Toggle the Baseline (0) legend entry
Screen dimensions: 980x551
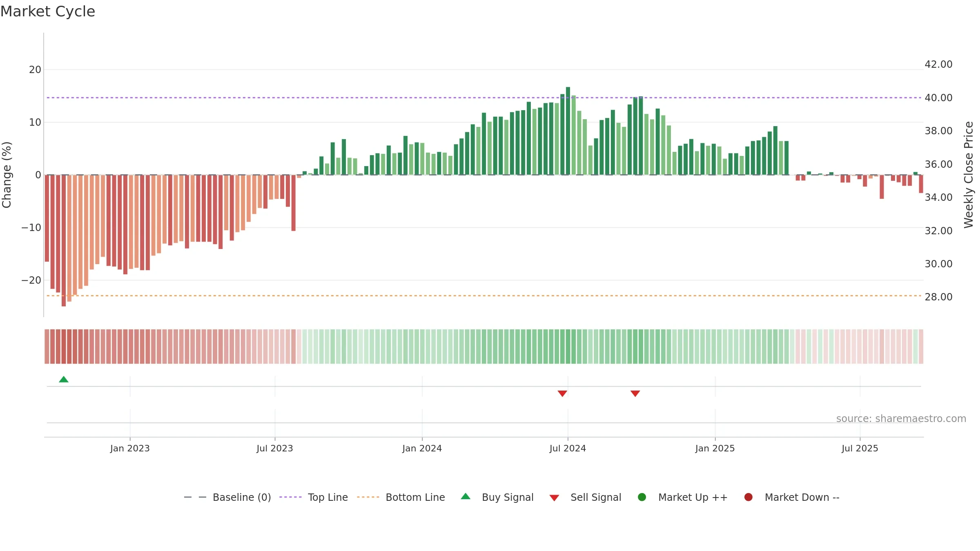227,497
